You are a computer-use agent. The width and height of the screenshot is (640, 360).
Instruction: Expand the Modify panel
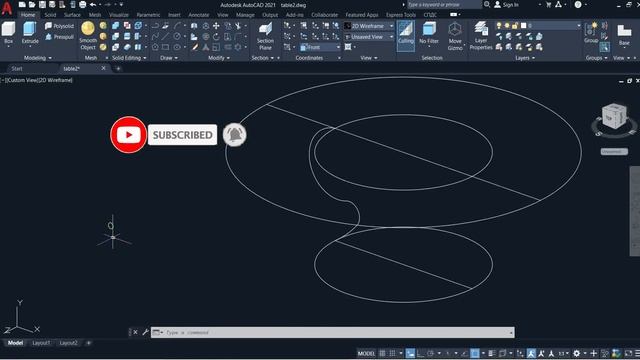pos(219,58)
